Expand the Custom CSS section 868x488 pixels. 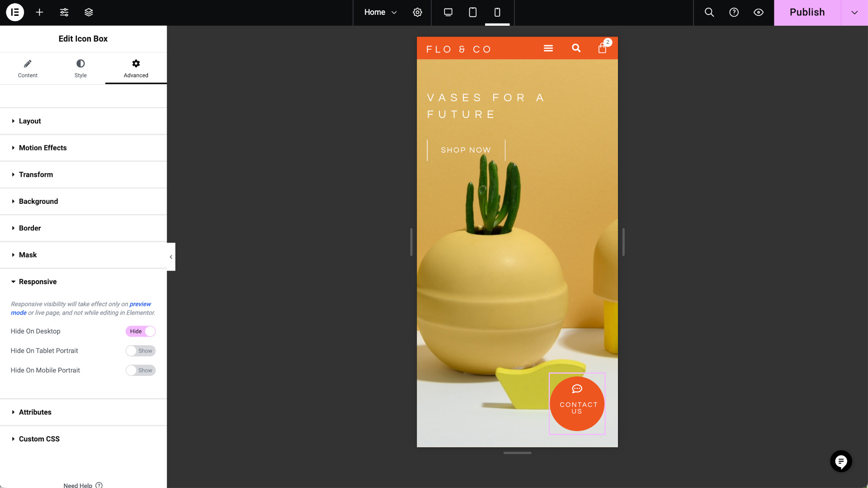click(83, 439)
